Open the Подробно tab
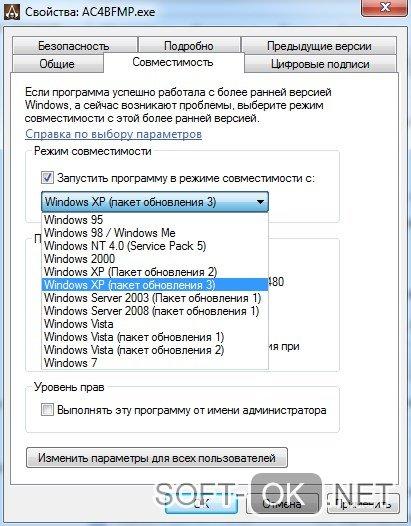The width and height of the screenshot is (411, 526). [189, 46]
